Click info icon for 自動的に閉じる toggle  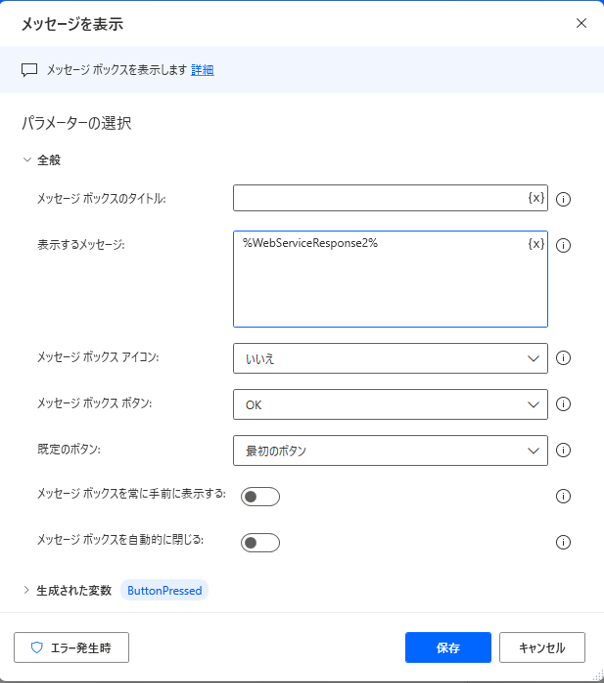tap(563, 542)
